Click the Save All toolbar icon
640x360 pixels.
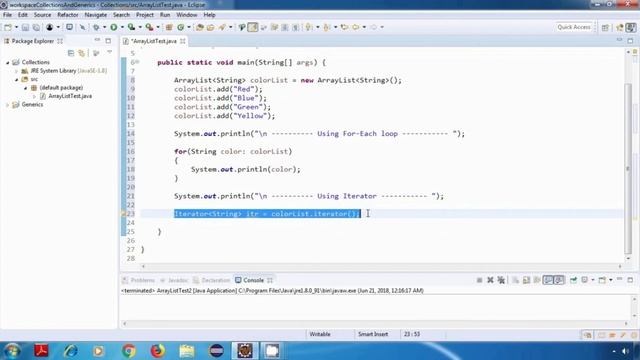(x=36, y=27)
